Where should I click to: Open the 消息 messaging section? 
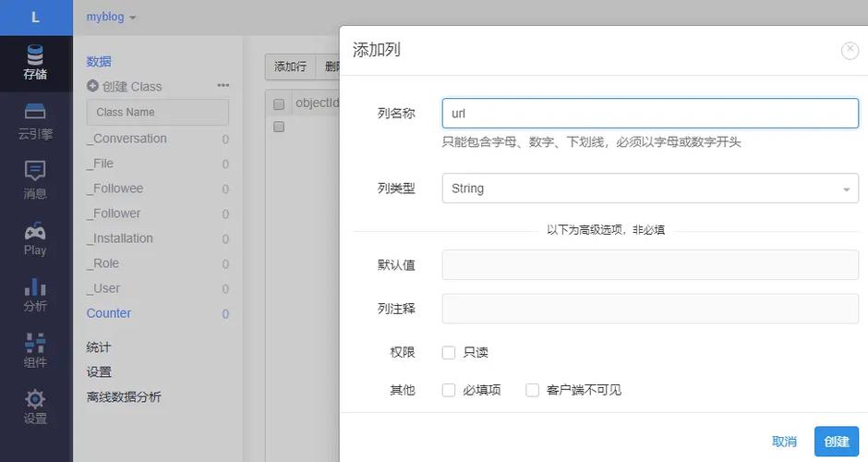click(x=35, y=179)
